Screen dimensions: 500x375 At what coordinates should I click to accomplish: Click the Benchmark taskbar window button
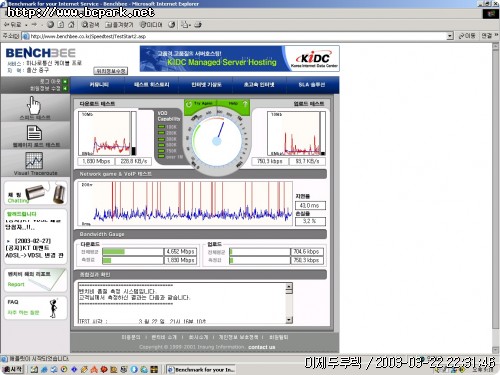(x=202, y=369)
